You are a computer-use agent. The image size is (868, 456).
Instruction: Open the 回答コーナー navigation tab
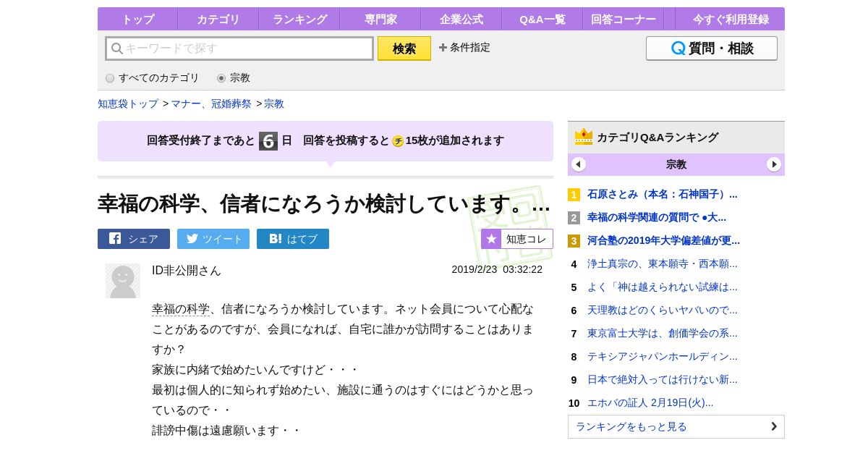(x=623, y=19)
